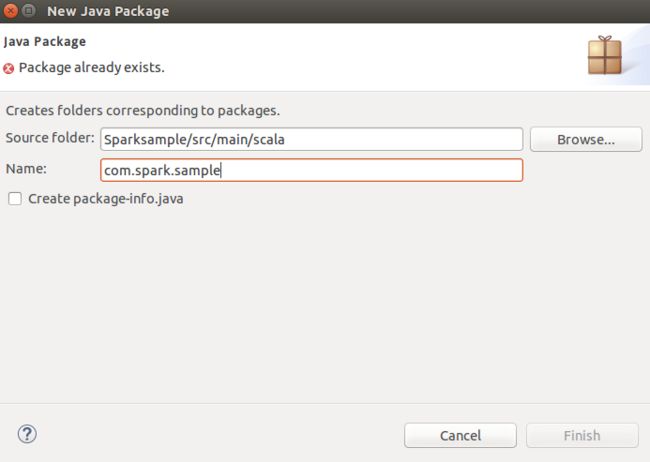650x462 pixels.
Task: Open the Browse... source folder chooser
Action: point(586,139)
